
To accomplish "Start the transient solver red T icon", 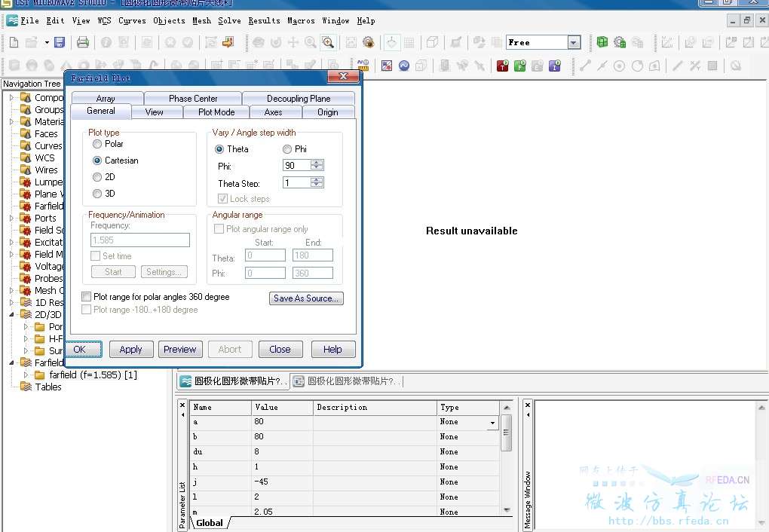I will 502,66.
